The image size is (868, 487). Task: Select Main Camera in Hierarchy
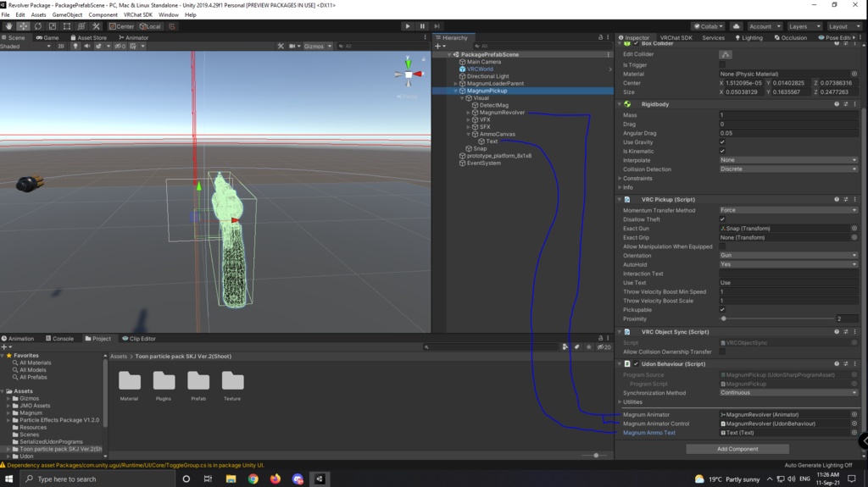(x=484, y=62)
